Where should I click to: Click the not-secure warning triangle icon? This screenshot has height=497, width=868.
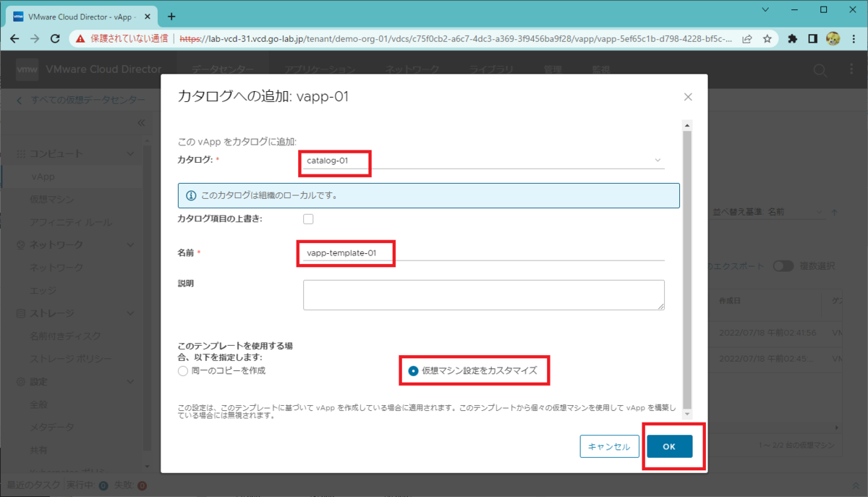click(80, 38)
